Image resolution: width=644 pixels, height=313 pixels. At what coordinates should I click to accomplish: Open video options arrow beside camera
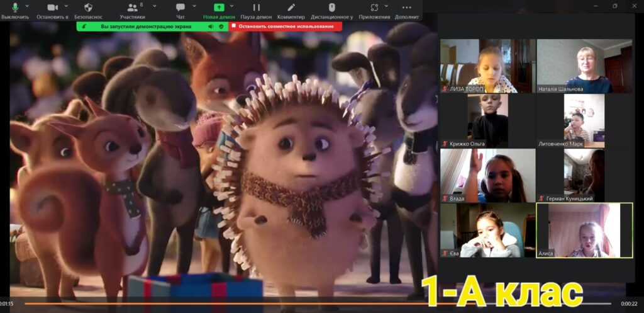66,6
